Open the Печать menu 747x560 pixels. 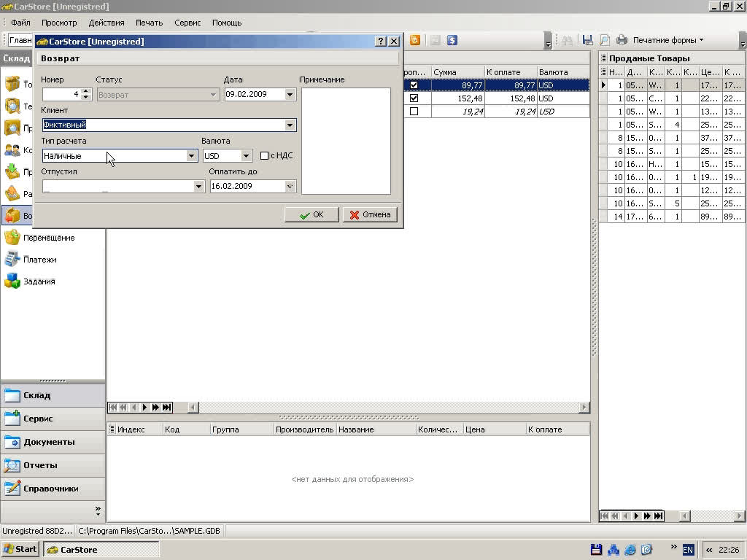point(149,23)
